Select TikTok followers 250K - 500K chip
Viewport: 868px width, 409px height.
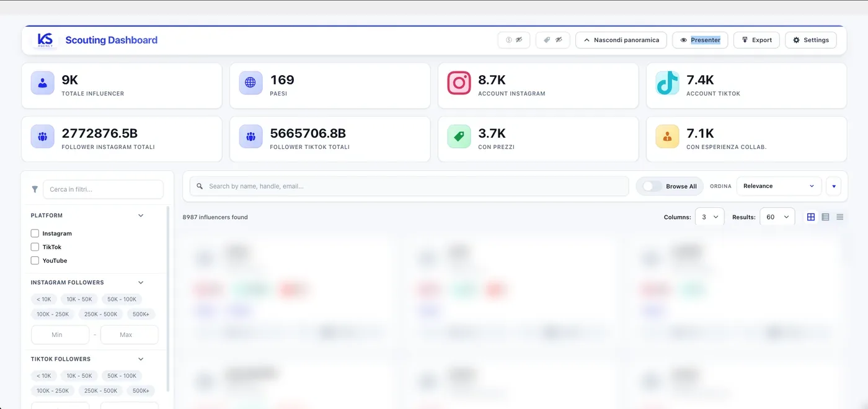pos(101,390)
